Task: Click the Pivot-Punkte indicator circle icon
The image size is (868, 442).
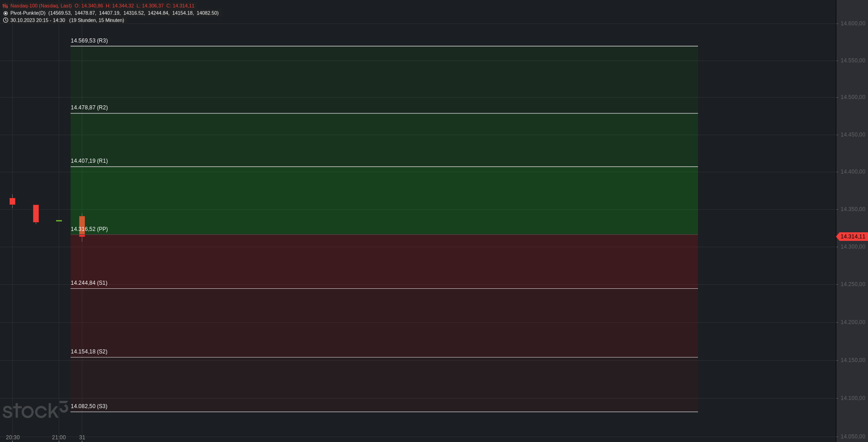Action: (x=5, y=13)
